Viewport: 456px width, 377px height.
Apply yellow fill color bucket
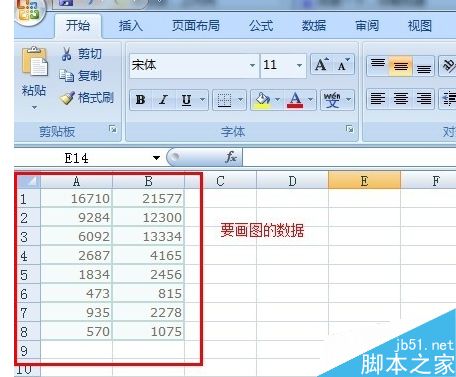(262, 100)
